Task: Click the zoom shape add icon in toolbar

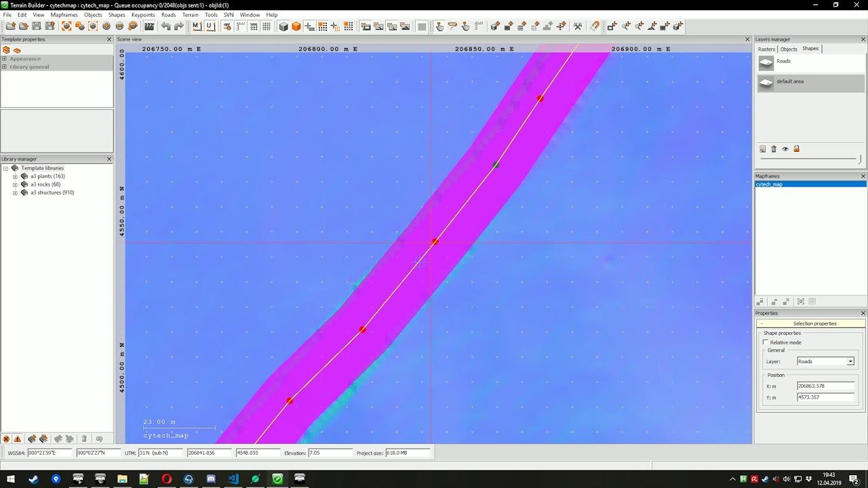Action: click(626, 26)
